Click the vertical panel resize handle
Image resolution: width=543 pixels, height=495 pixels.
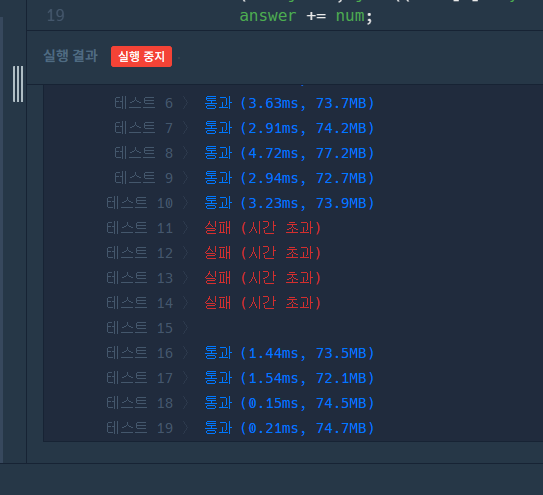[x=18, y=84]
